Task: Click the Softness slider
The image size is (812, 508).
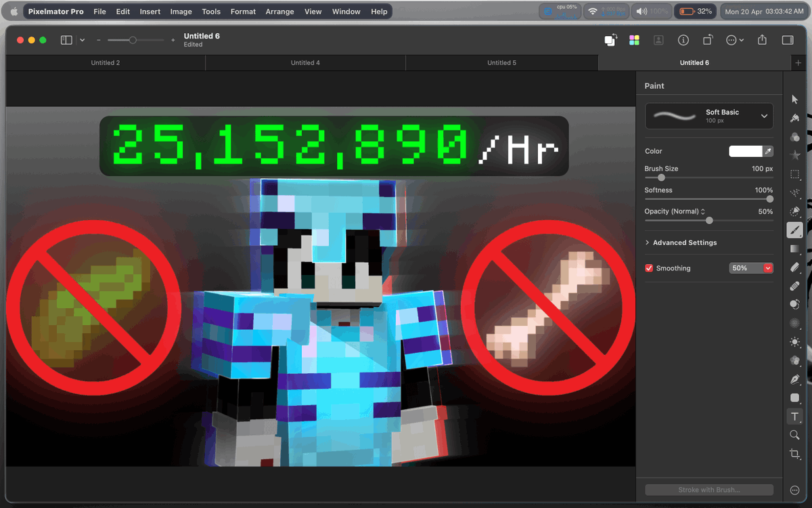Action: pos(708,199)
